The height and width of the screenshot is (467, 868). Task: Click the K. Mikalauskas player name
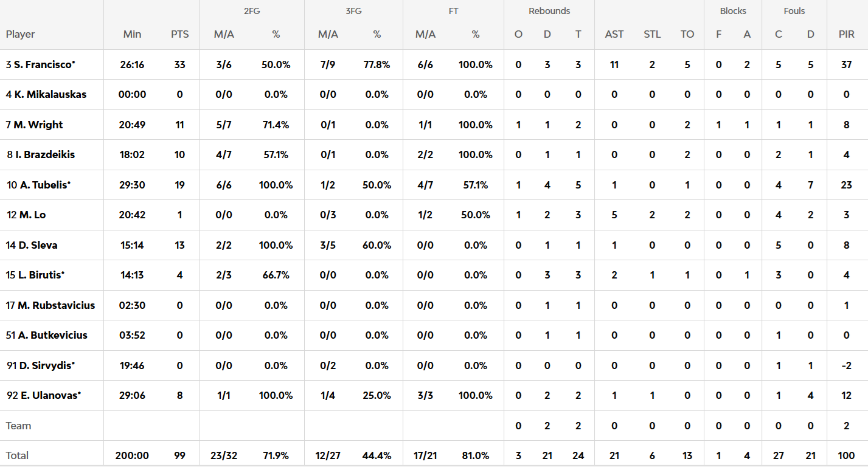pyautogui.click(x=50, y=94)
